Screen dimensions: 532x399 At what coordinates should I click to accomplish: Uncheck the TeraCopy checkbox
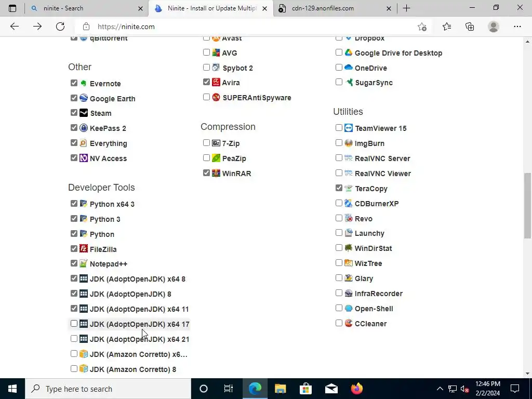[x=339, y=188]
